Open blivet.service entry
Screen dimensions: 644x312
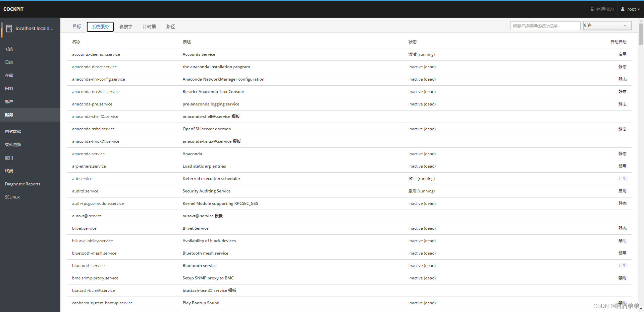[349, 228]
